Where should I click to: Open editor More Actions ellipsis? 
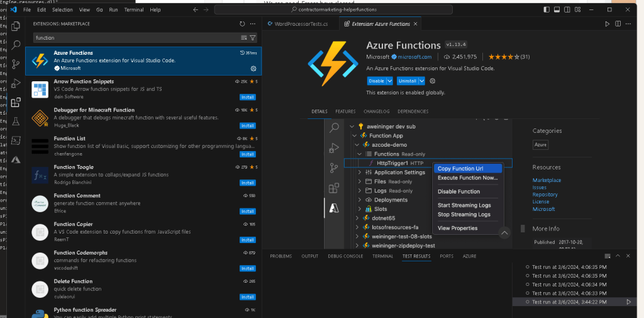628,24
